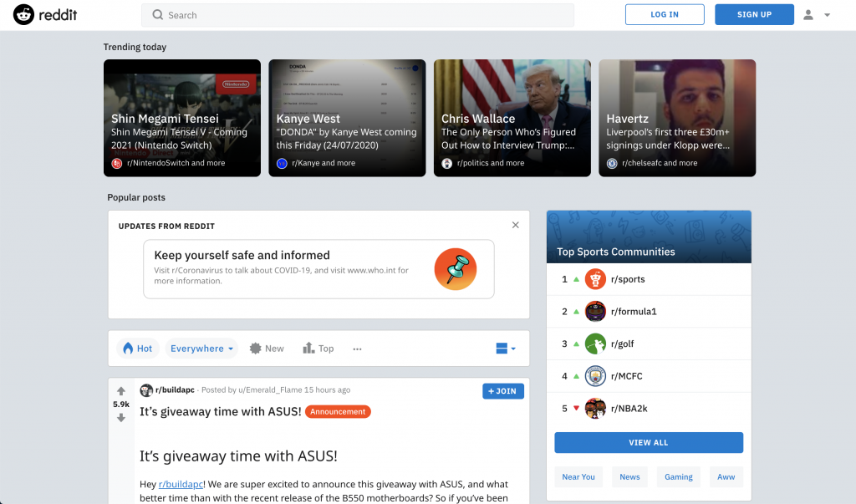
Task: Dismiss the Updates from Reddit banner
Action: [515, 225]
